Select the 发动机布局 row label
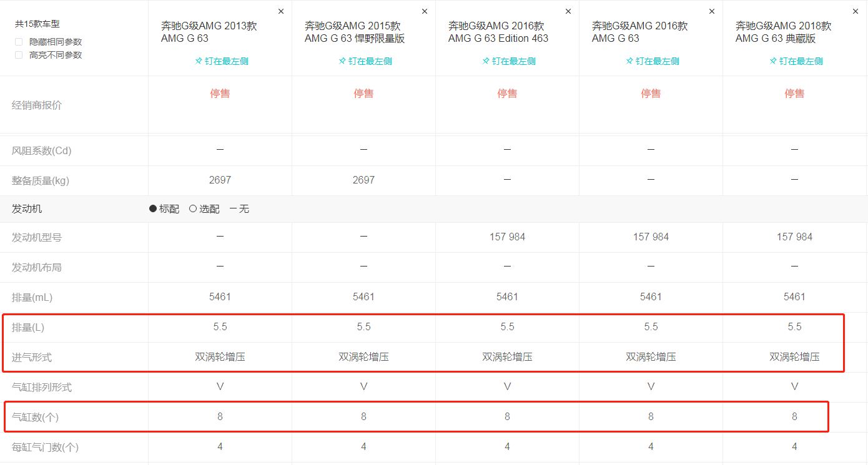The width and height of the screenshot is (868, 465). [x=37, y=267]
